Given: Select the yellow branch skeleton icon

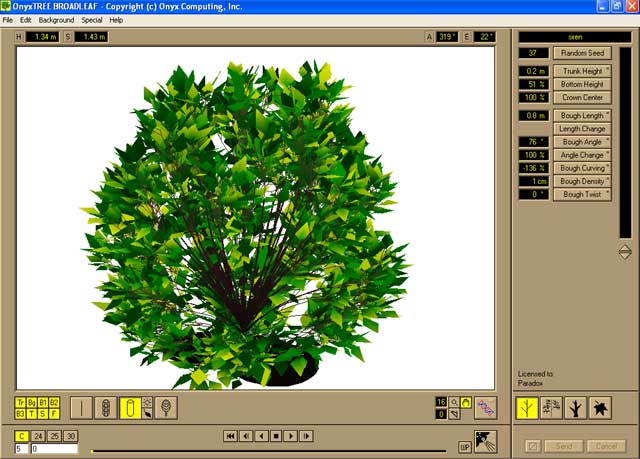Looking at the screenshot, I should pyautogui.click(x=528, y=407).
